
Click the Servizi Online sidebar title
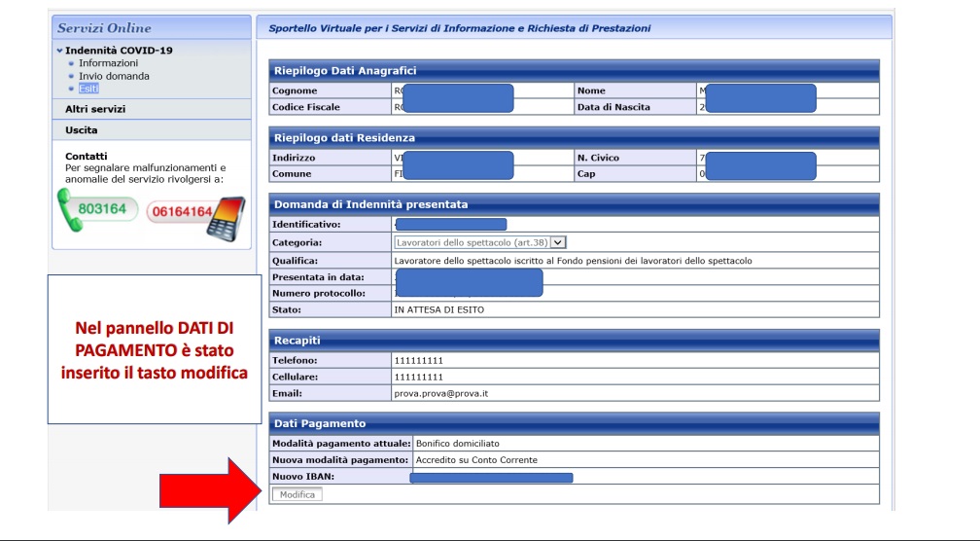104,28
